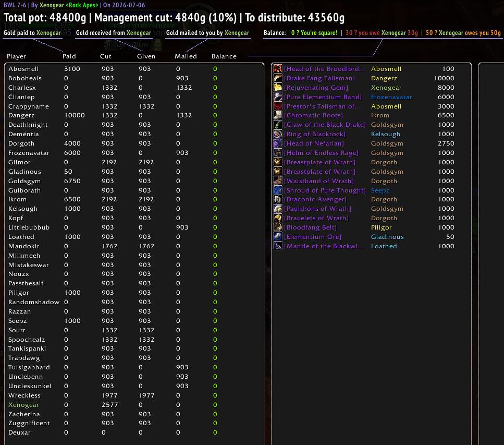Screen dimensions: 504x445
Task: Select the Goldsgym player row name
Action: [x=24, y=181]
